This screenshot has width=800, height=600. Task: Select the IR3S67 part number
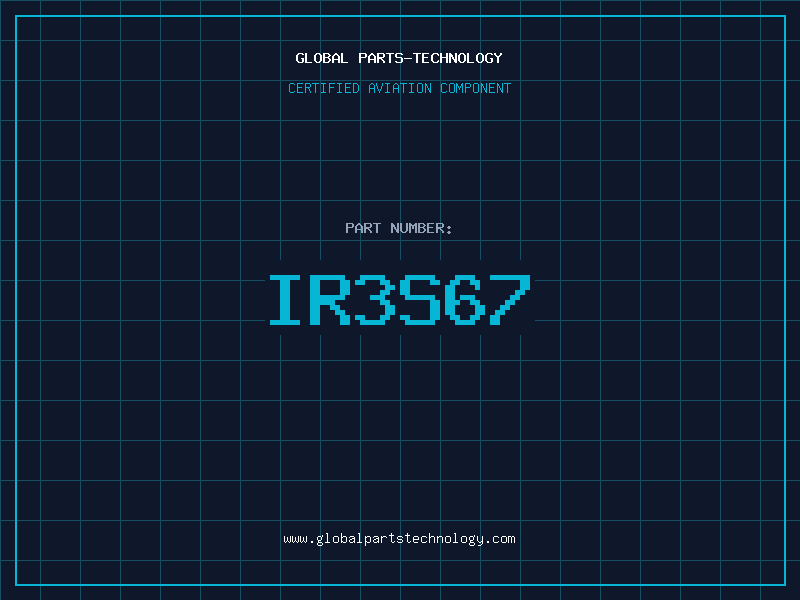tap(400, 299)
